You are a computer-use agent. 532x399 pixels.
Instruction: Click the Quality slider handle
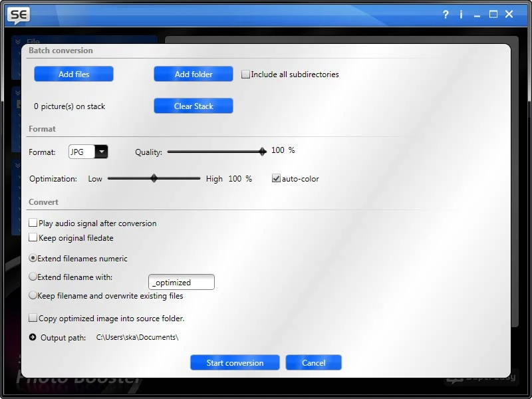pos(263,152)
